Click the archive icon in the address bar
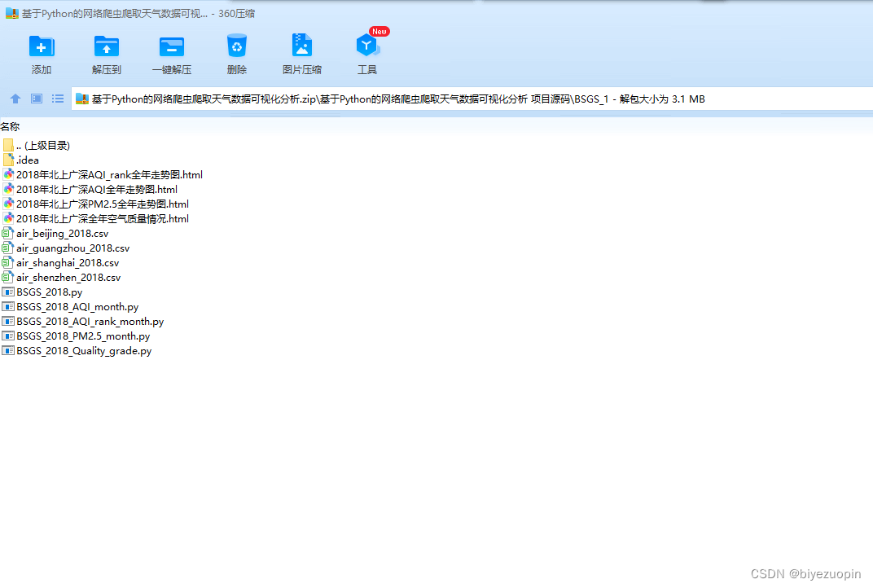873x588 pixels. pos(82,99)
